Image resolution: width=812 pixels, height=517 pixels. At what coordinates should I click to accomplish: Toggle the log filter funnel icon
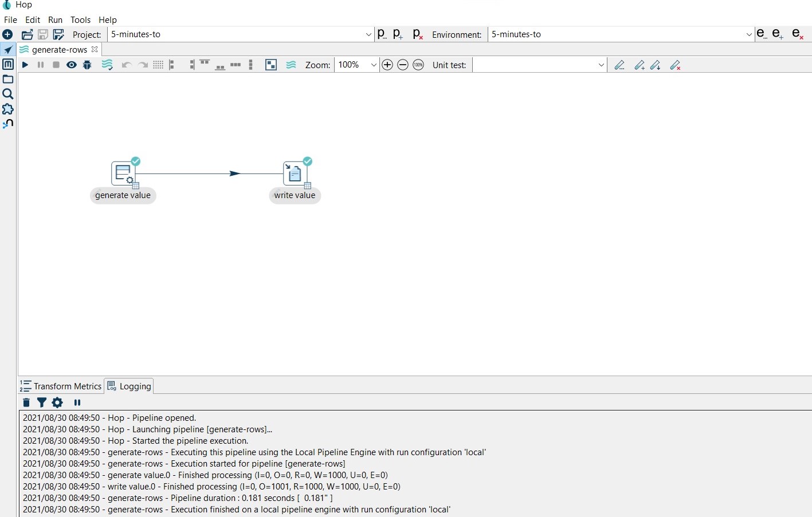42,403
